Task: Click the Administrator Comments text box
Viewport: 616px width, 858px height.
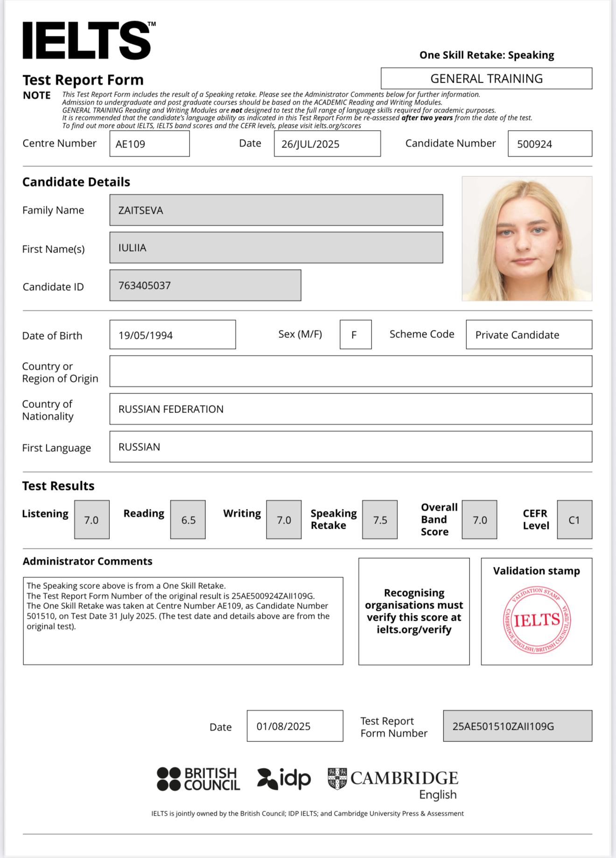Action: 183,621
